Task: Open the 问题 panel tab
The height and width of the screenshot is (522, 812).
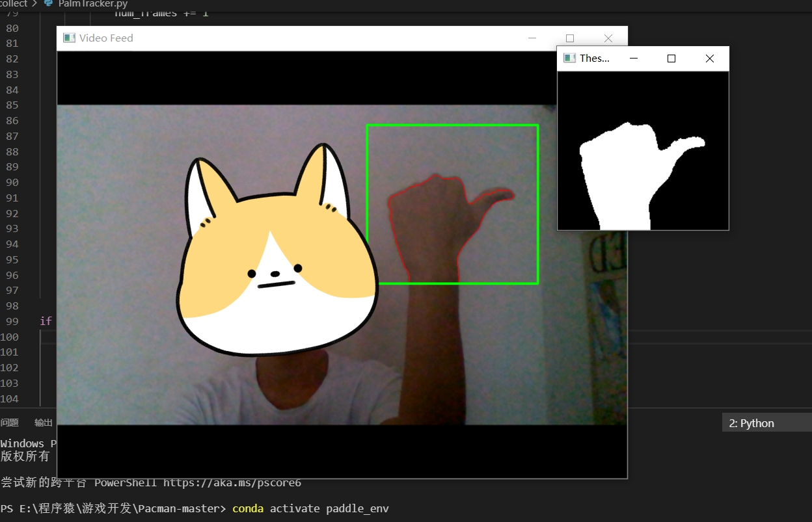Action: (x=9, y=423)
